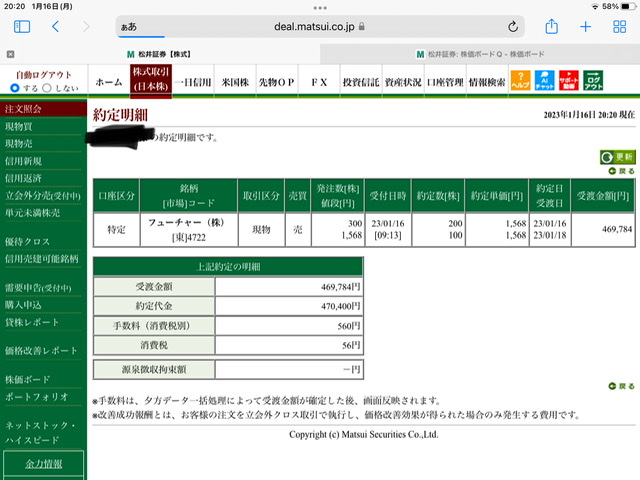Click 469,784 in 受渡金額 column
640x480 pixels.
pyautogui.click(x=617, y=229)
